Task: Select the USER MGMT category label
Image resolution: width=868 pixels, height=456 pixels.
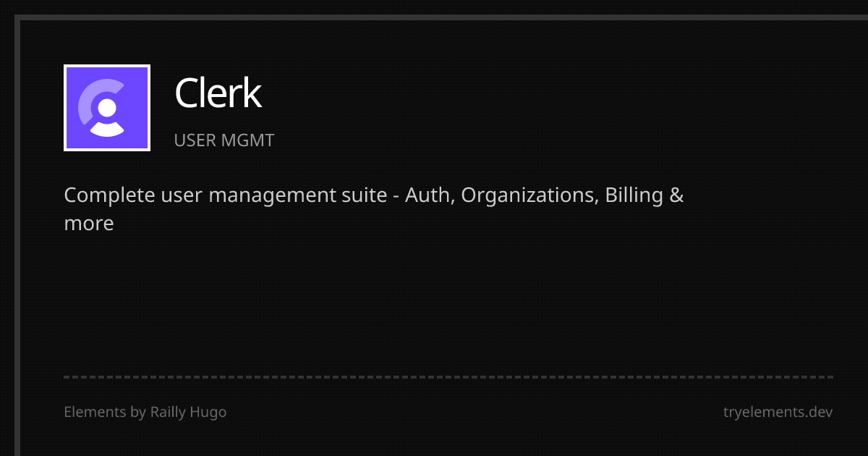Action: (x=224, y=140)
